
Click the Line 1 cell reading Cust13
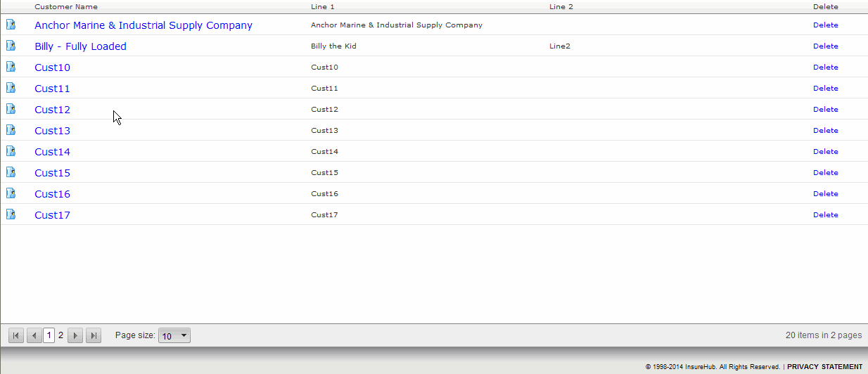(324, 130)
